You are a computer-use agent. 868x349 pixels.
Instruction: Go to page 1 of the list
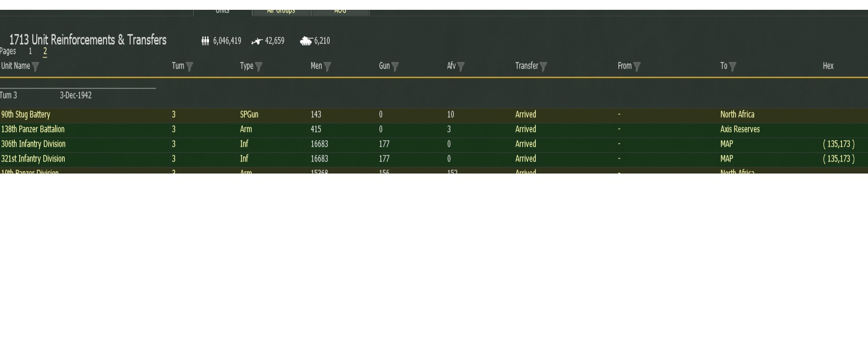click(30, 51)
